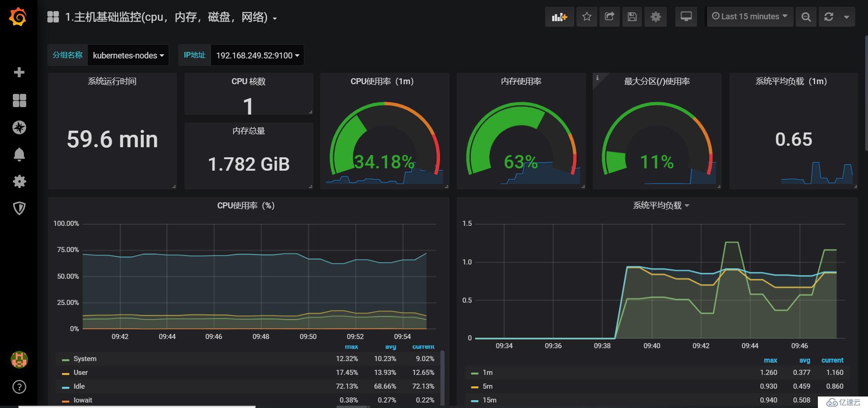Image resolution: width=868 pixels, height=408 pixels.
Task: Open the 最大分区(/)使用率 gauge title menu
Action: click(x=657, y=81)
